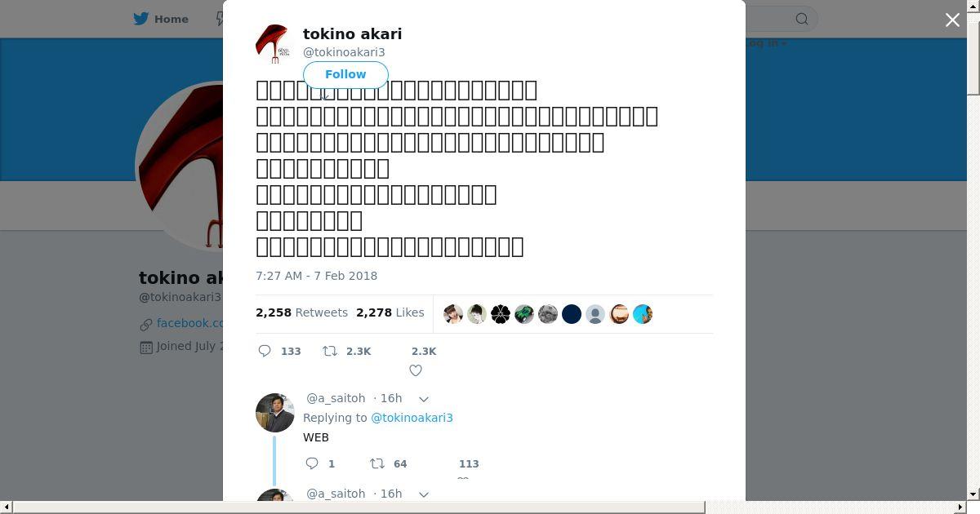Screen dimensions: 980x514
Task: Click the retweet icon showing 2.3K
Action: pos(330,351)
